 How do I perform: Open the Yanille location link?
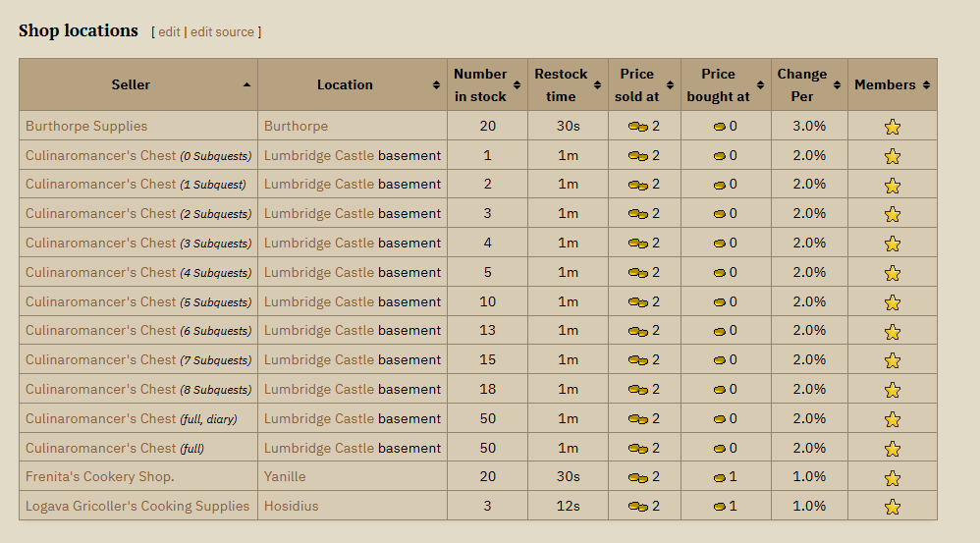point(285,477)
